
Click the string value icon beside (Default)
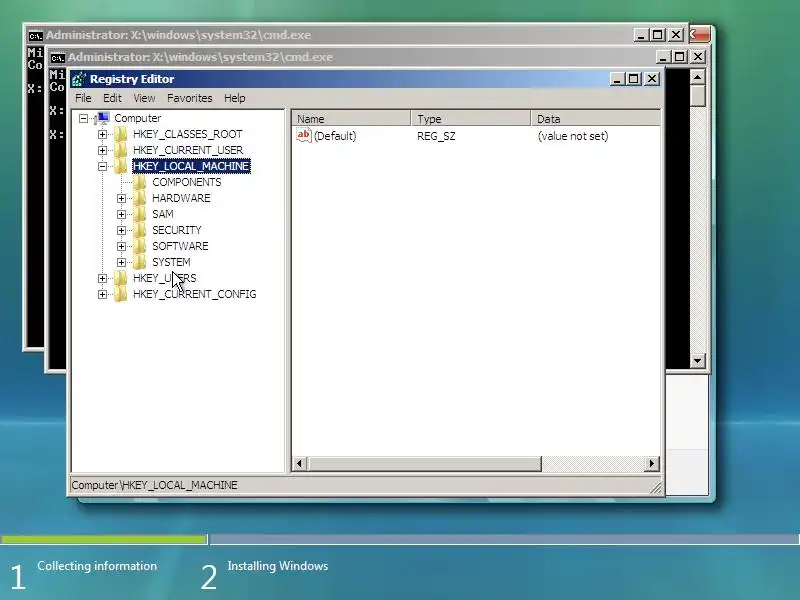coord(304,136)
